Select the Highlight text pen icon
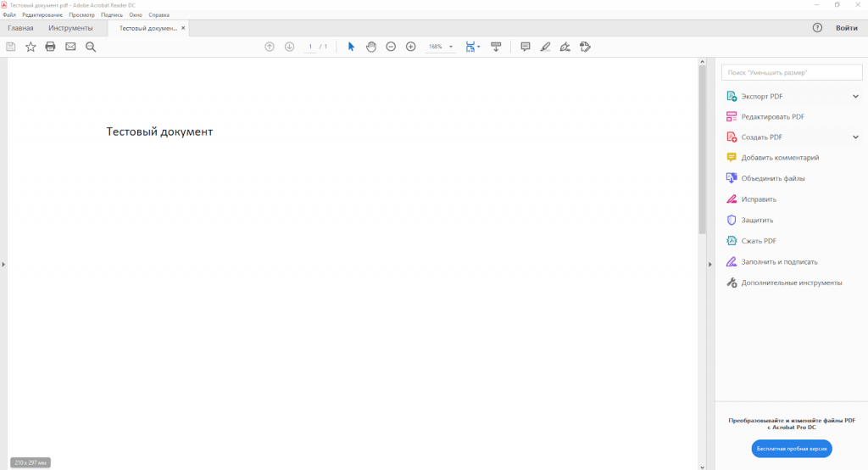 tap(545, 47)
